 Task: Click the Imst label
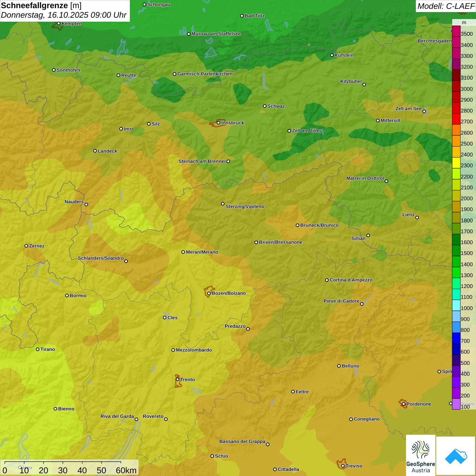(129, 129)
